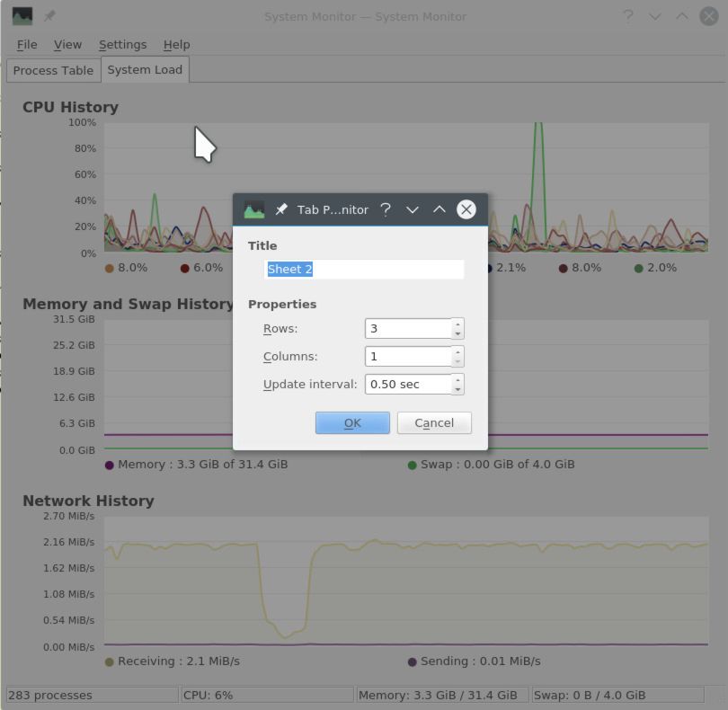Click the Update interval label
This screenshot has width=728, height=710.
(x=310, y=385)
